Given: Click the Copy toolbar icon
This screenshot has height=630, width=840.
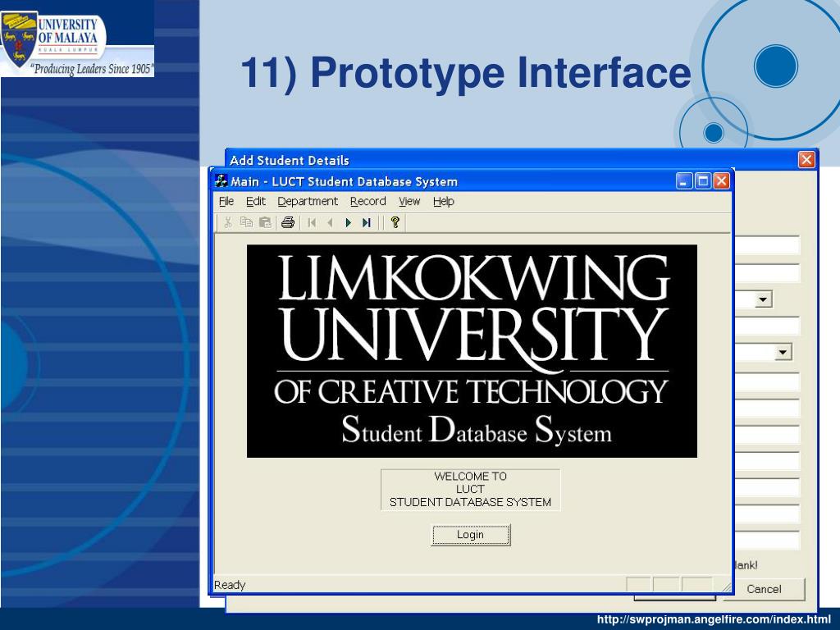Looking at the screenshot, I should [246, 222].
